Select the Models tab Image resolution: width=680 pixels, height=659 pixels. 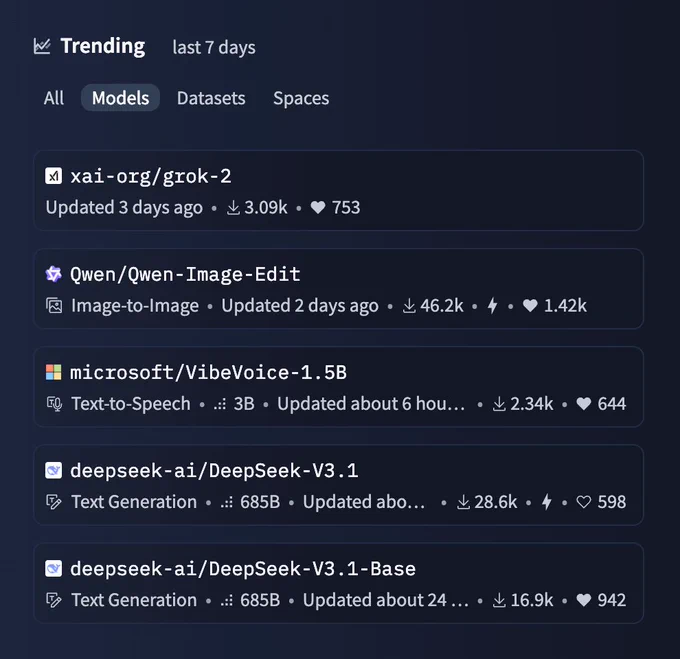120,98
